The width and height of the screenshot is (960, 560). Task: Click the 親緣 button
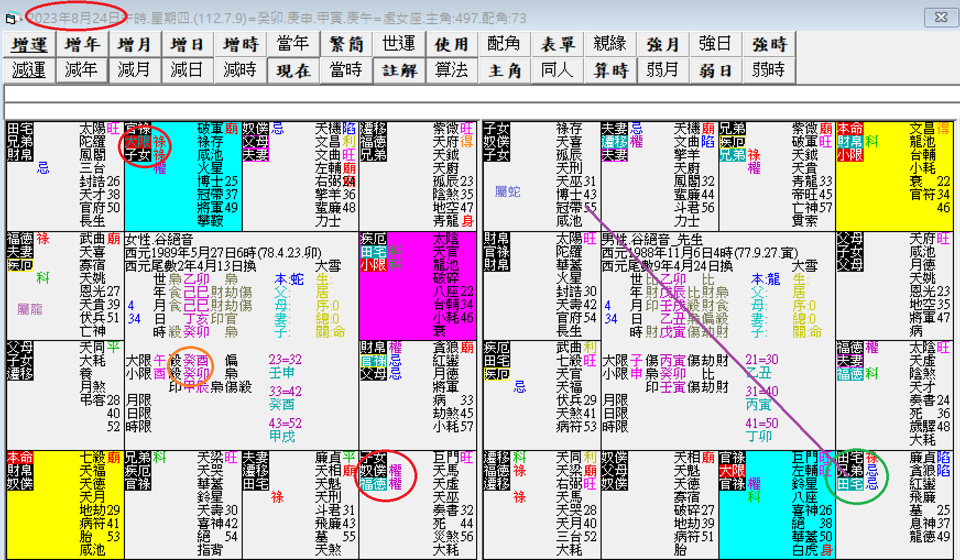click(610, 44)
